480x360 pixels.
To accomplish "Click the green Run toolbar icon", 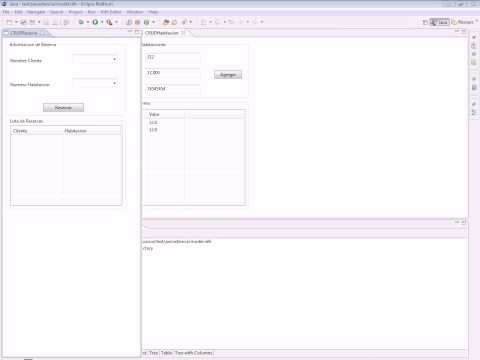I will tap(95, 22).
